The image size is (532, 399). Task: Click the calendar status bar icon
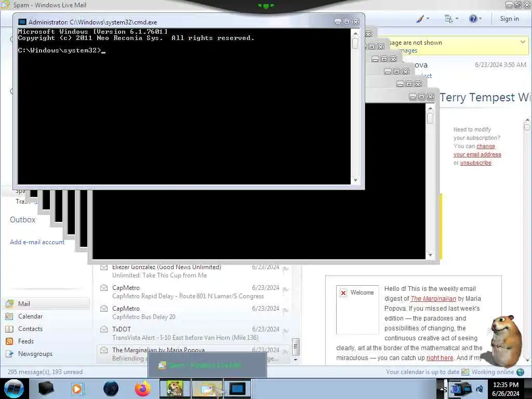click(465, 372)
